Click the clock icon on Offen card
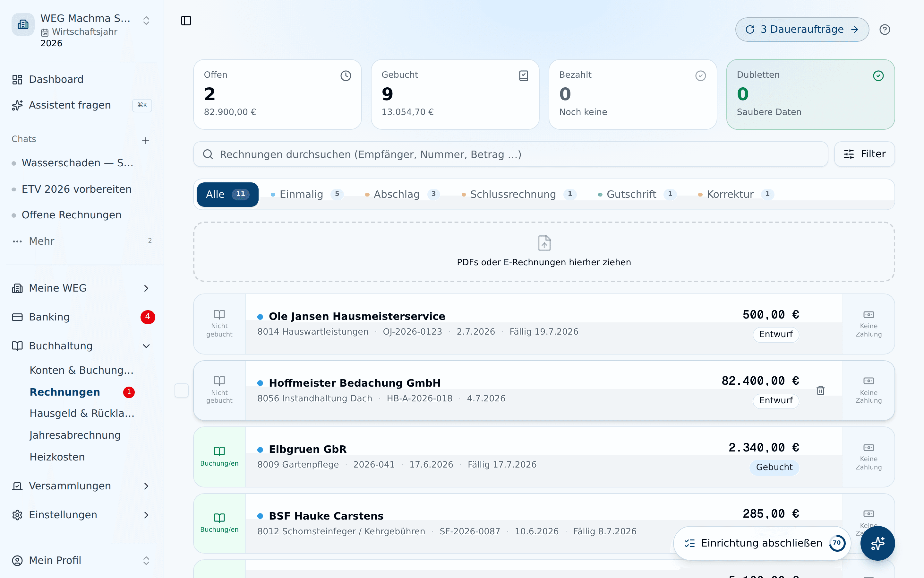Image resolution: width=924 pixels, height=578 pixels. point(346,76)
